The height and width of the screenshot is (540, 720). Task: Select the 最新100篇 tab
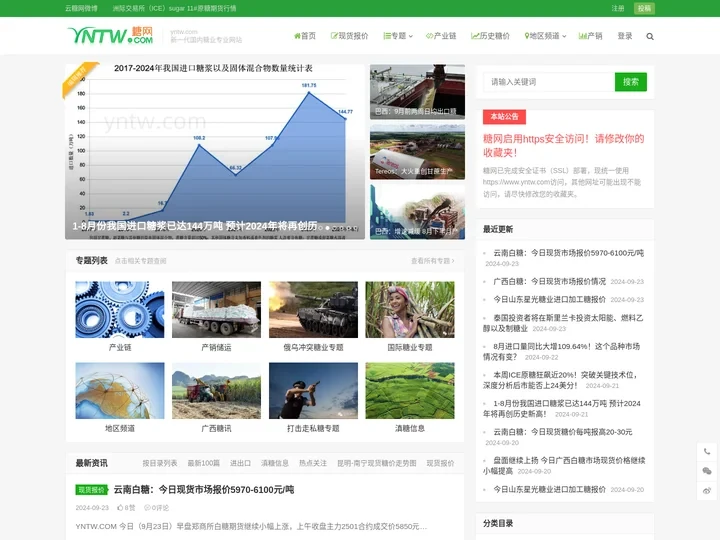tap(203, 463)
